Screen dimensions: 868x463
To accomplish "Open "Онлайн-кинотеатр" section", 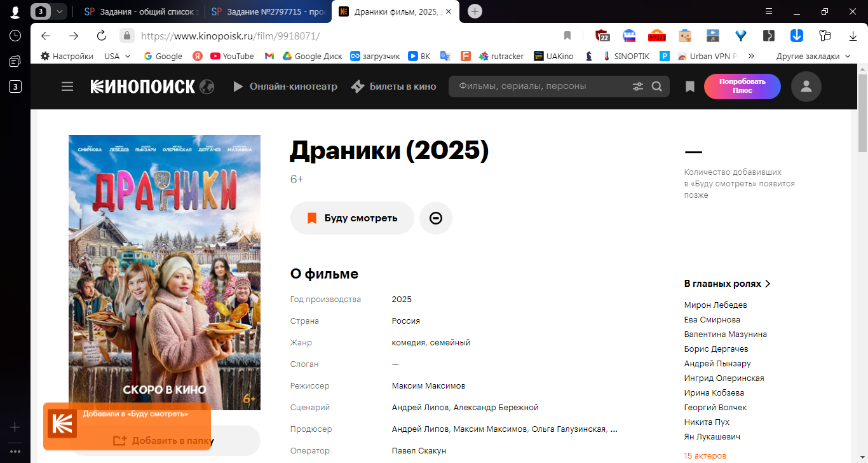I will point(285,86).
